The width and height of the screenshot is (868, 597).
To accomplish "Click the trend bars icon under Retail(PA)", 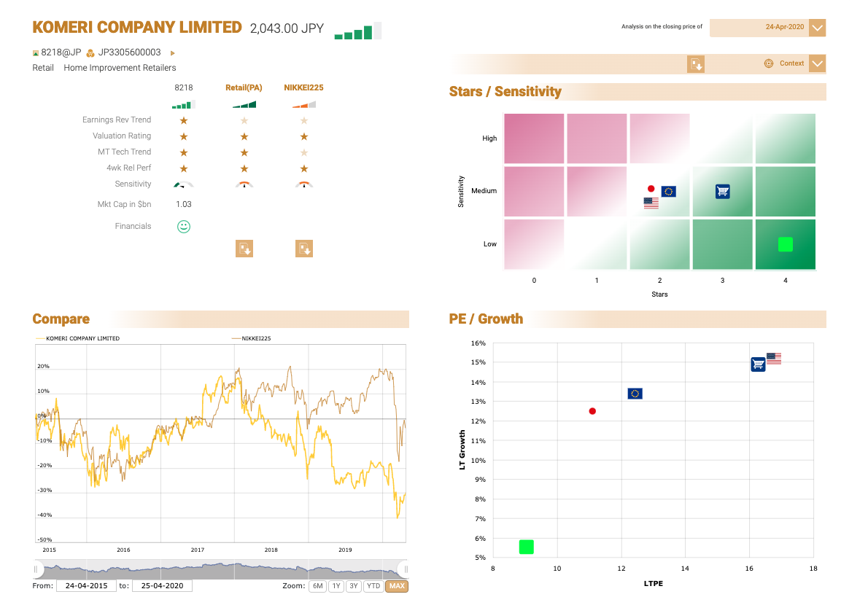I will pos(244,104).
